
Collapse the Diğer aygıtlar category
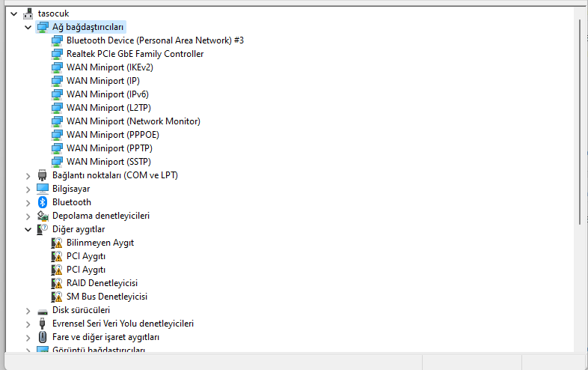[x=28, y=229]
